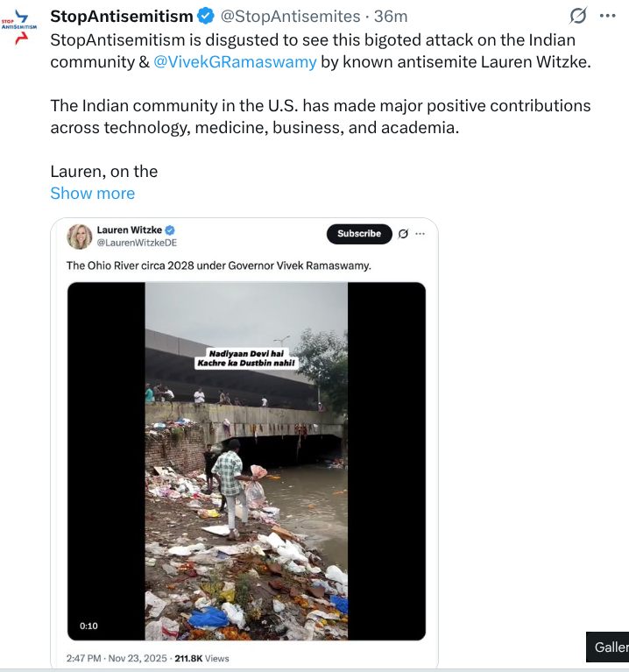Open the @LaurenWitzkeDE handle
Viewport: 629px width, 672px height.
coord(137,243)
